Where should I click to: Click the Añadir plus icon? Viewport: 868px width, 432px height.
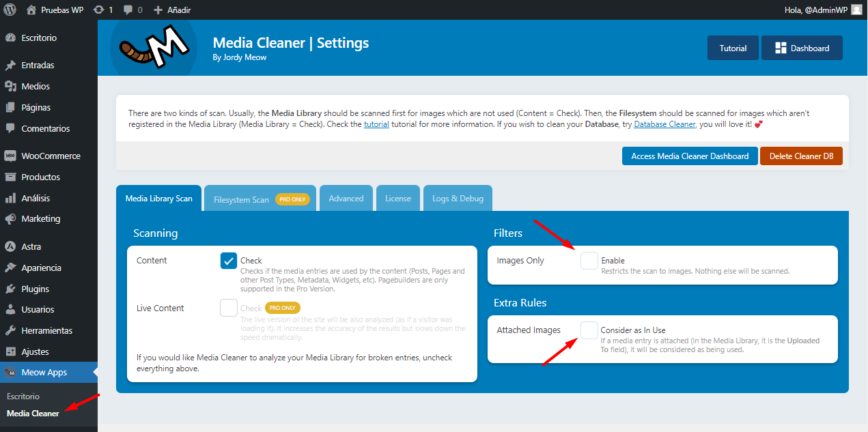pos(158,10)
